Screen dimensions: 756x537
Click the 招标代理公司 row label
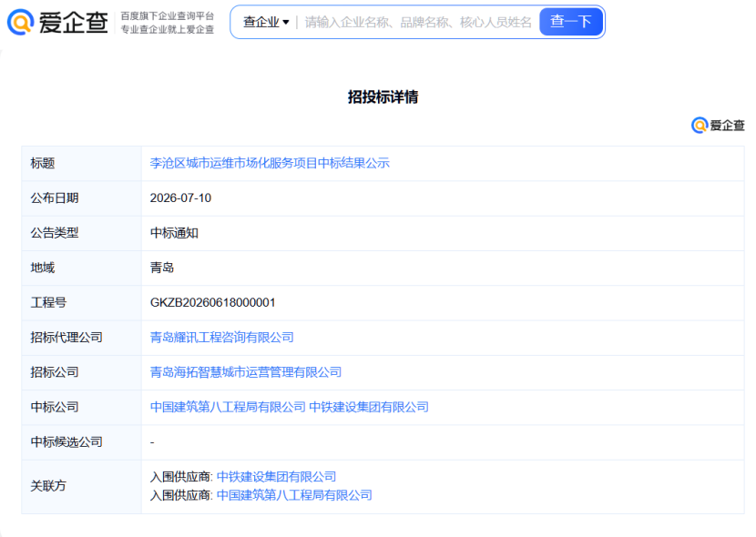(66, 337)
